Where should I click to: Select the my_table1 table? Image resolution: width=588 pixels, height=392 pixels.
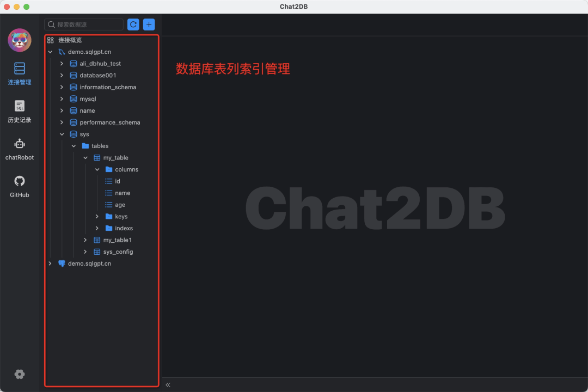[x=118, y=240]
